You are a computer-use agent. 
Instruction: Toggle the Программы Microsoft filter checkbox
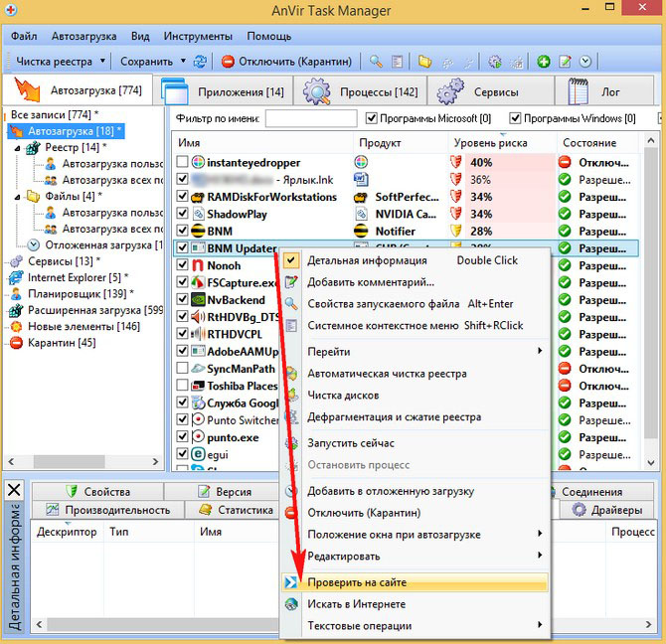point(373,119)
